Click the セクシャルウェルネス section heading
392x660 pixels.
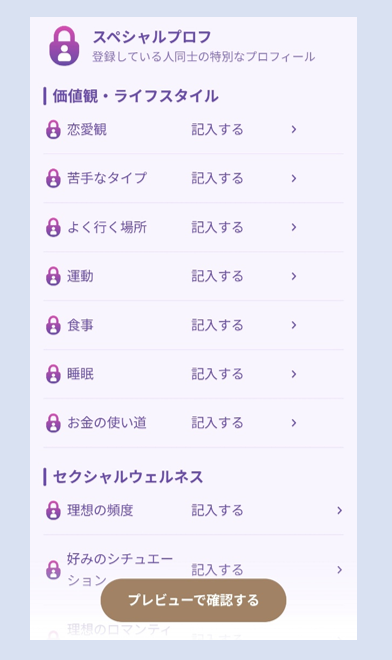(128, 477)
